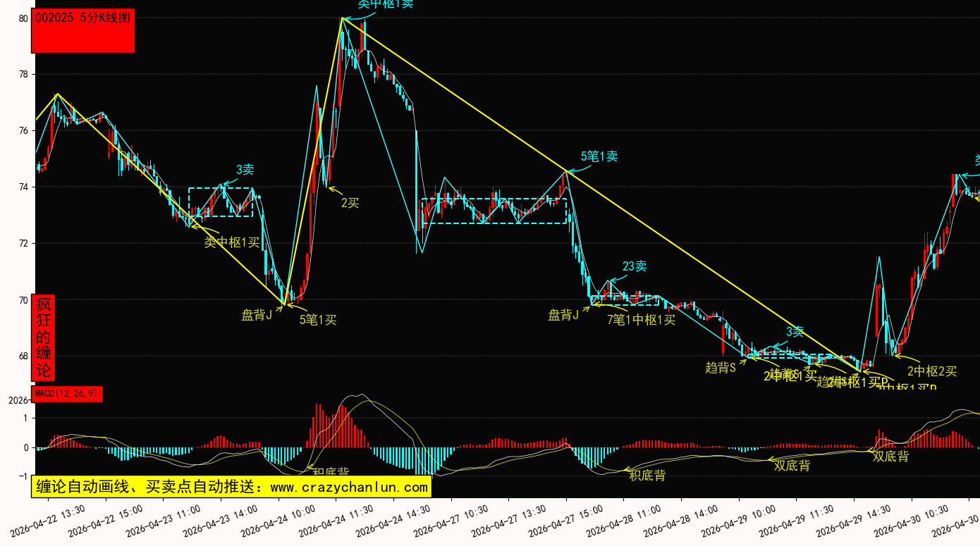
Task: Click the 002025 5分K线图 title label
Action: coord(82,19)
